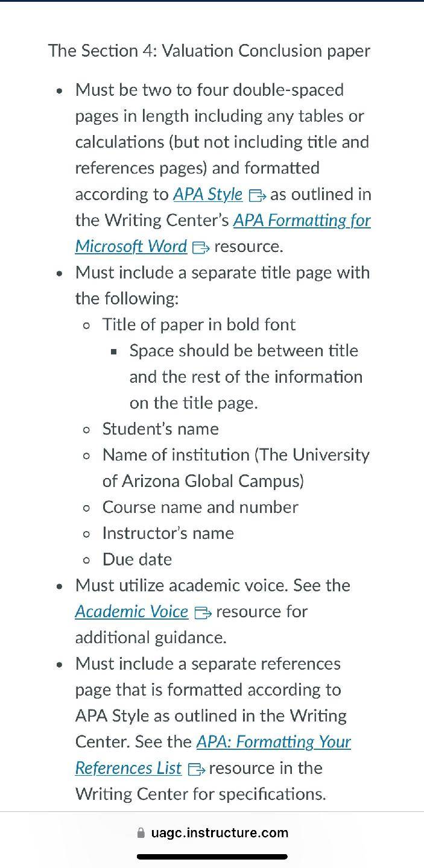Click external-link icon after References List
The image size is (424, 868).
pos(196,769)
